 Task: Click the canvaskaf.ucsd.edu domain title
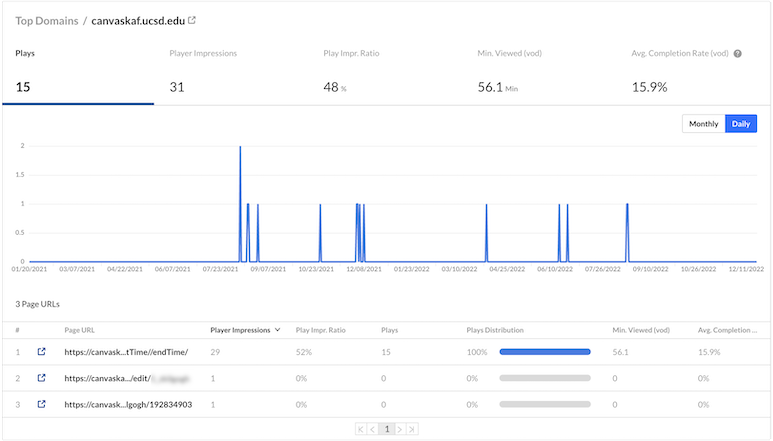(138, 21)
